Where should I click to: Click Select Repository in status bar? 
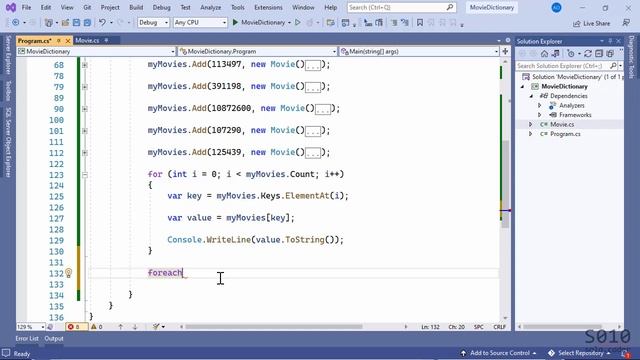coord(579,353)
